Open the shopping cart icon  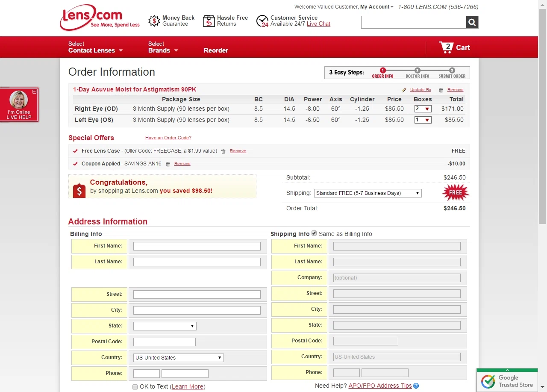pos(446,47)
